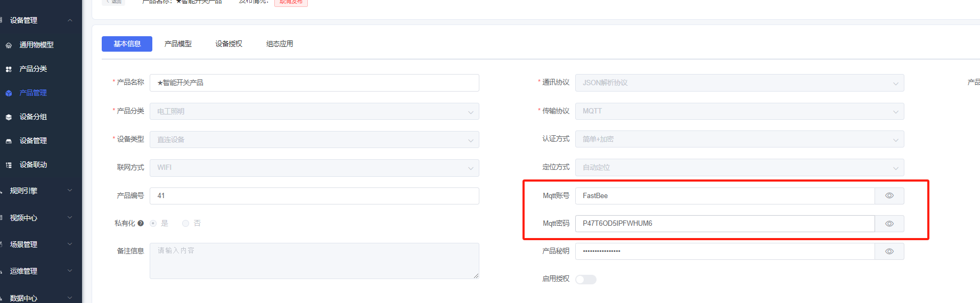Reveal the 产品秘钥 hidden value

tap(889, 251)
